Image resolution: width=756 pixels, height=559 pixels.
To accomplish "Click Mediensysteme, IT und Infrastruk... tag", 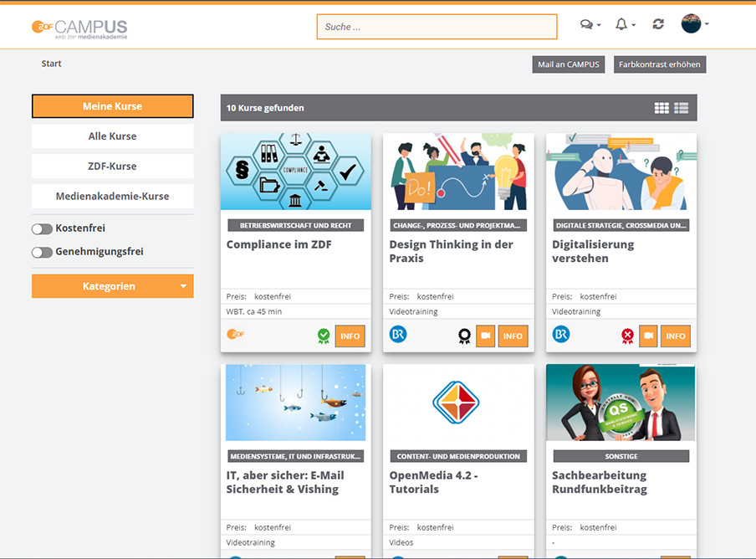I will coord(295,456).
